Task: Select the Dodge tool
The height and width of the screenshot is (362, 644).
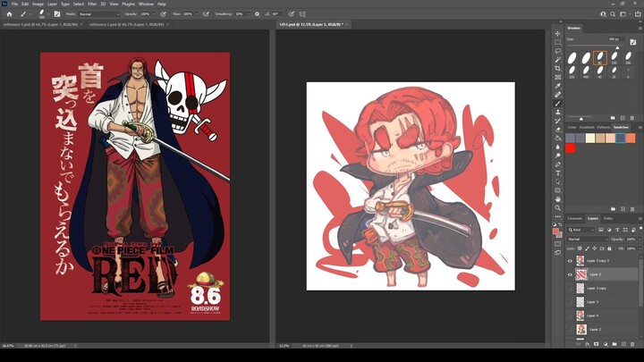Action: click(x=558, y=156)
